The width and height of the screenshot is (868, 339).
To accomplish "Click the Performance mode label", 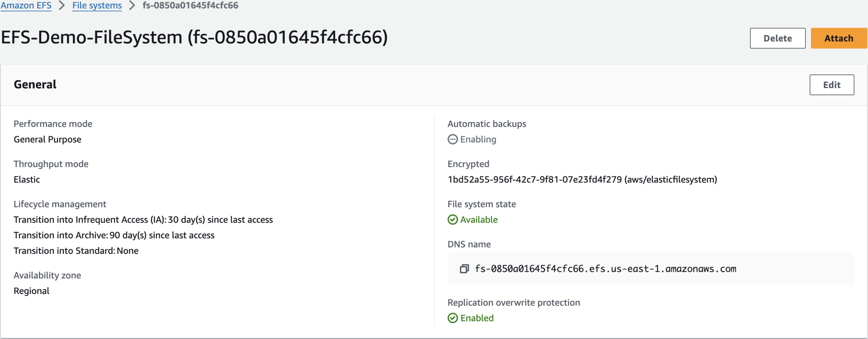I will pos(53,124).
